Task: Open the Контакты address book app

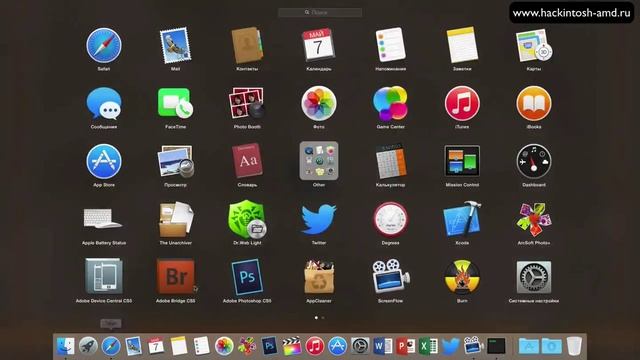Action: (x=247, y=46)
